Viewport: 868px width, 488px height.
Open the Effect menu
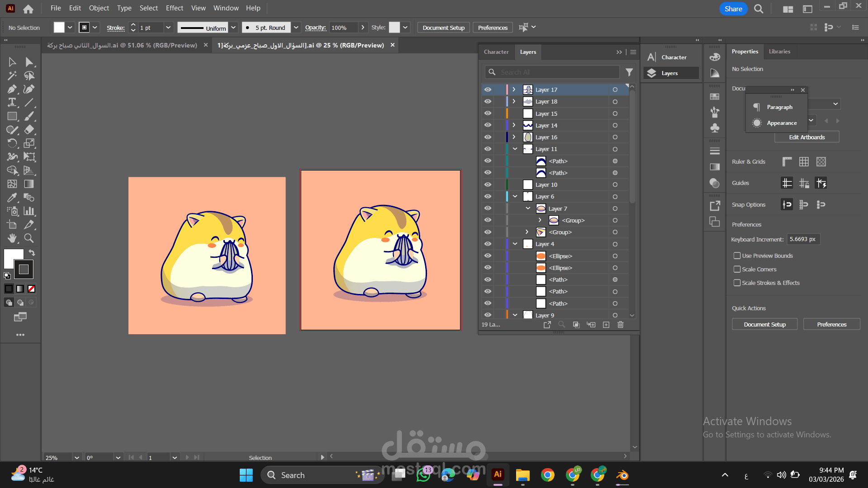tap(174, 8)
